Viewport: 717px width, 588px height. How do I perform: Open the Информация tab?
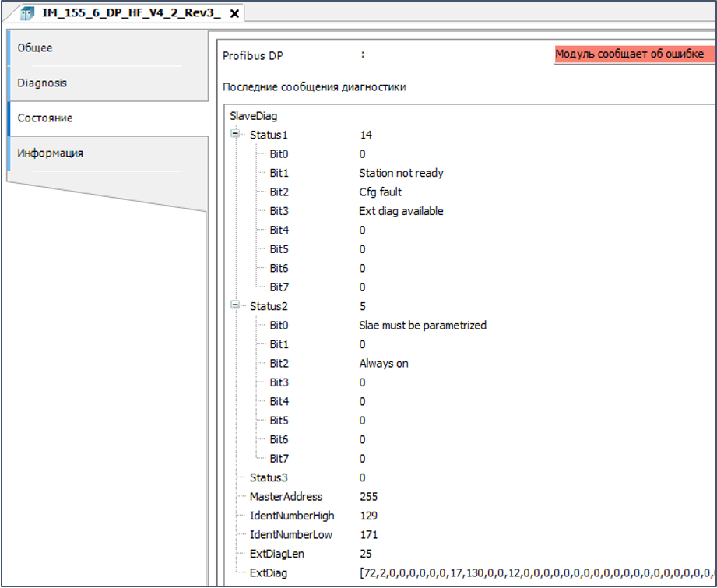[50, 153]
